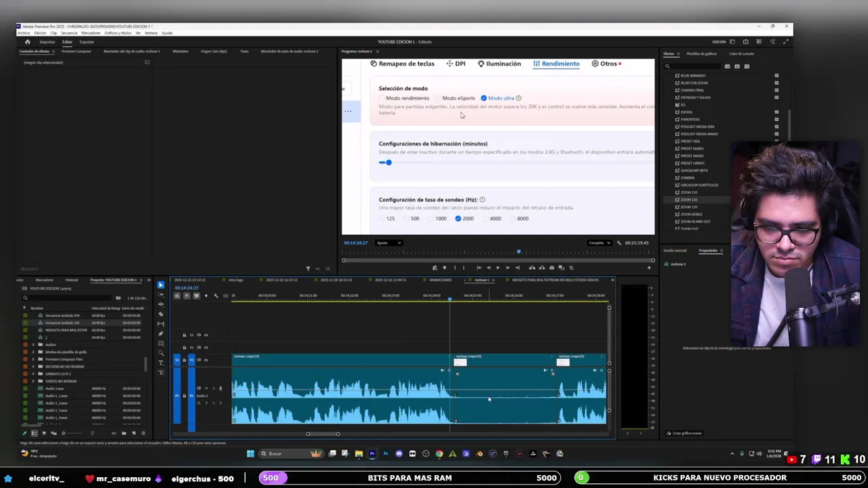This screenshot has width=868, height=488.
Task: Select the Ripple Edit tool
Action: 161,304
